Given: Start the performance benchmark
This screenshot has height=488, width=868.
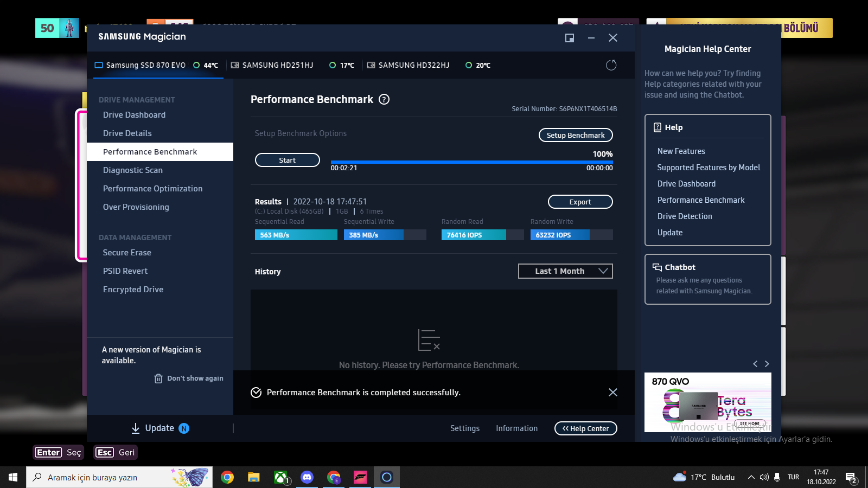Looking at the screenshot, I should pyautogui.click(x=288, y=160).
